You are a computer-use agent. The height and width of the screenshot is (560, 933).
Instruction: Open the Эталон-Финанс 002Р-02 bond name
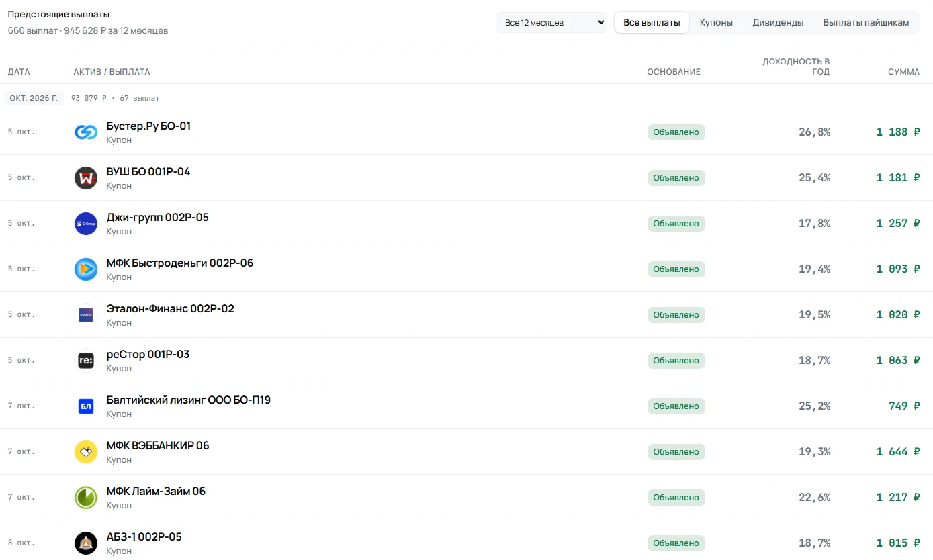click(171, 309)
